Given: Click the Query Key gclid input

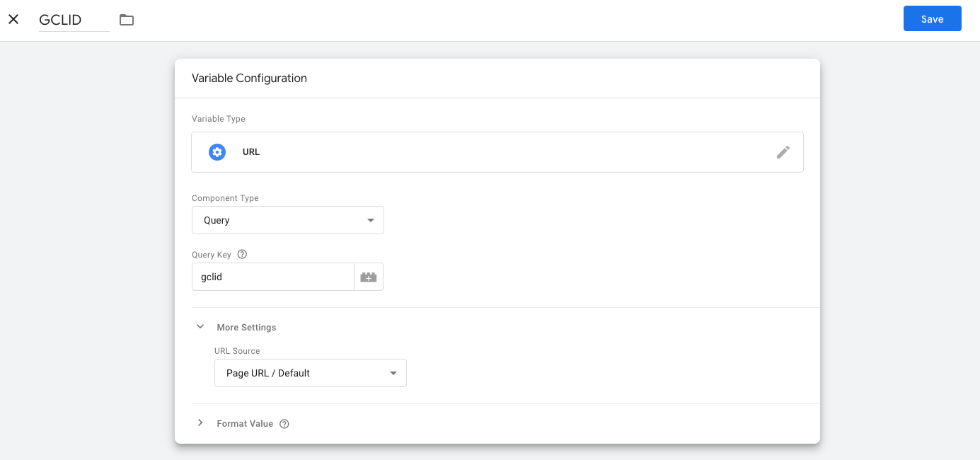Looking at the screenshot, I should tap(273, 277).
